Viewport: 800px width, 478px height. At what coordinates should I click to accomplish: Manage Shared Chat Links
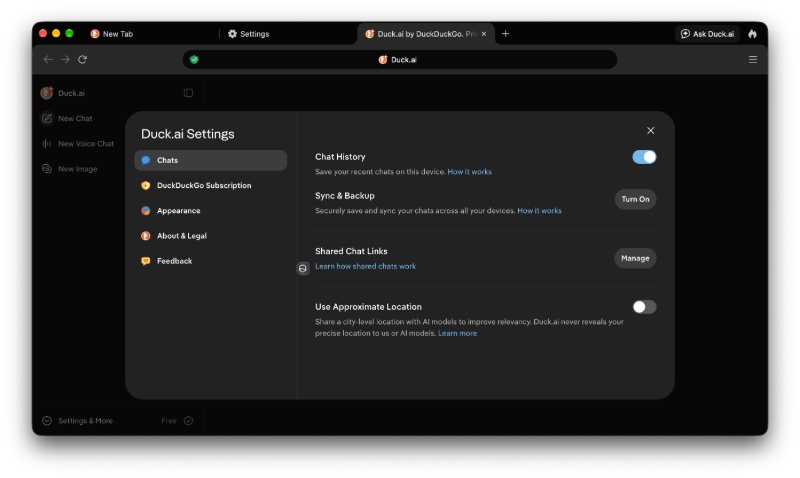[635, 258]
